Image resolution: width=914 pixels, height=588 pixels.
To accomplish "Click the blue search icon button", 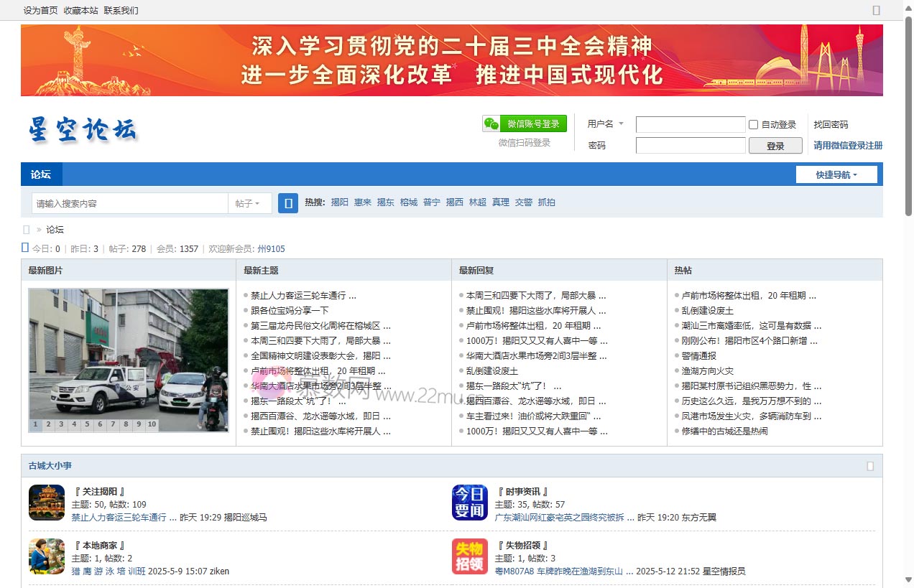I will pos(288,203).
